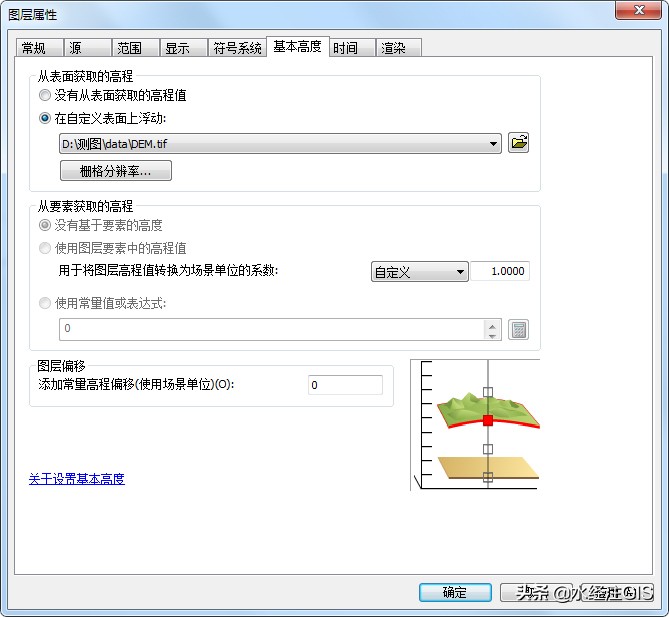Close the 图层属性 dialog
Screen dimensions: 669x617
pos(638,10)
